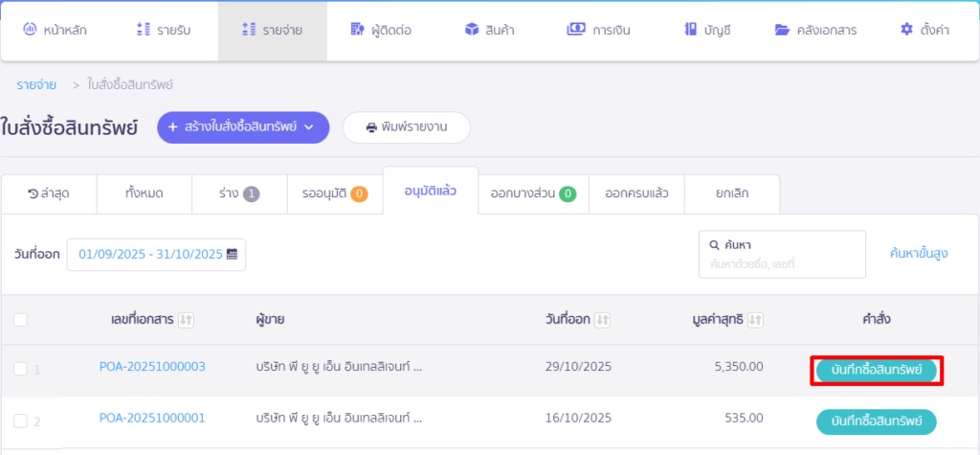Click date 29/10/2025 cell

(x=578, y=367)
